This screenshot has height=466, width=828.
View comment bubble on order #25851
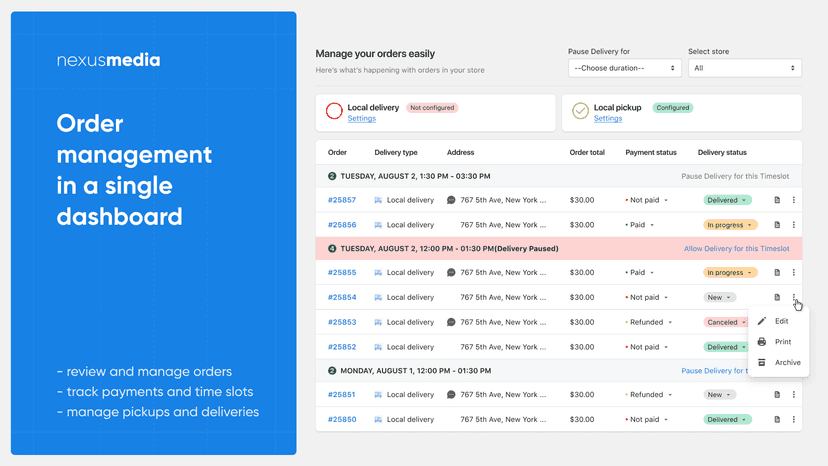(x=451, y=395)
